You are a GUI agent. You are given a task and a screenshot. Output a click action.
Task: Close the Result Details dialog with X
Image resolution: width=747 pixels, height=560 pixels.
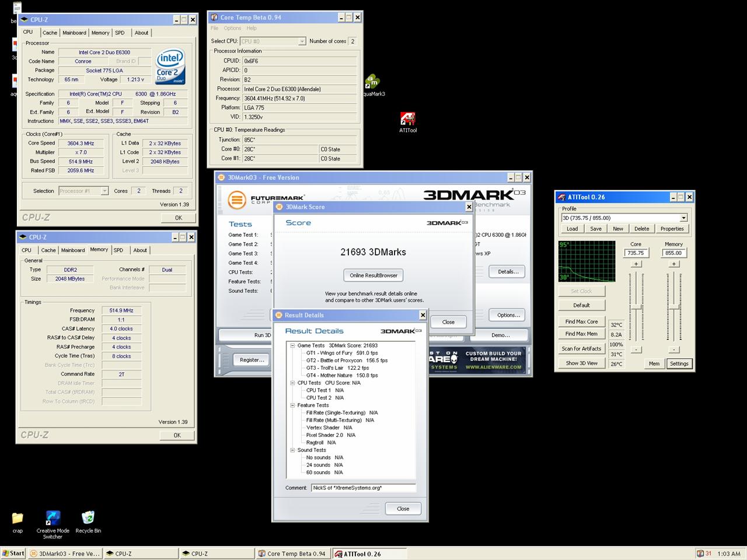pyautogui.click(x=423, y=315)
